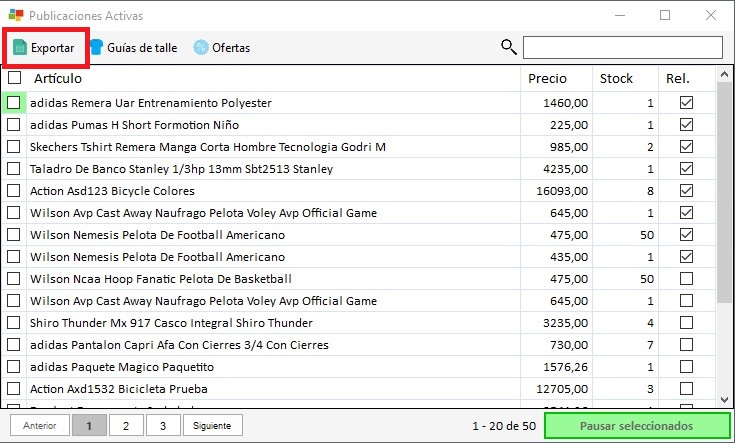Sort by the Artículo column header
Image resolution: width=735 pixels, height=443 pixels.
[58, 78]
